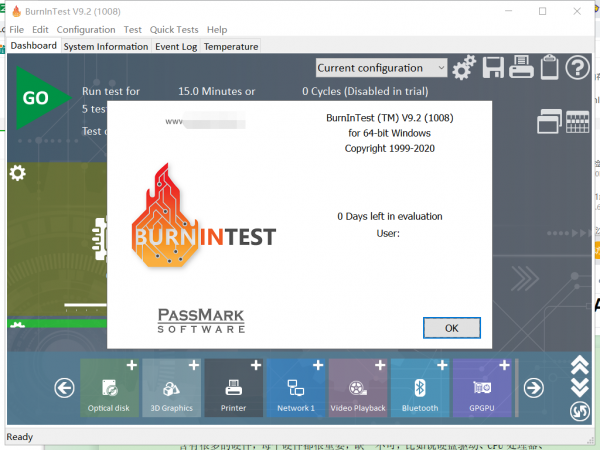Click the clipboard icon in toolbar

[549, 68]
